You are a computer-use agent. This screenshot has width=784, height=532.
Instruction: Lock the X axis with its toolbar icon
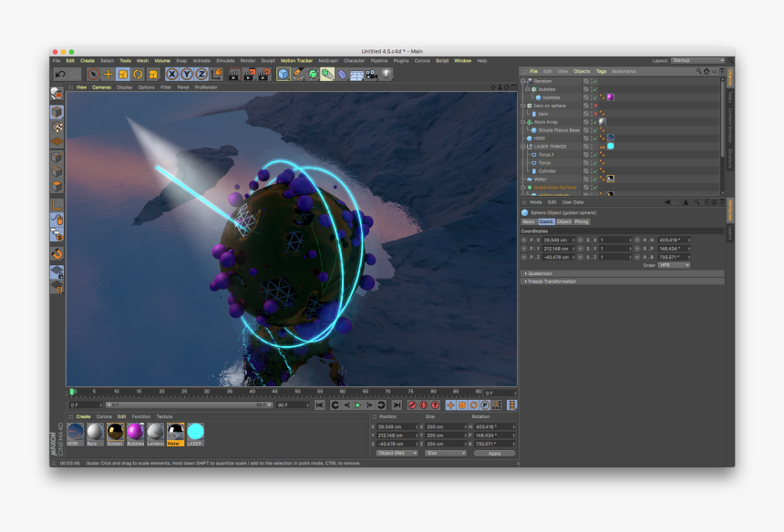[x=171, y=75]
